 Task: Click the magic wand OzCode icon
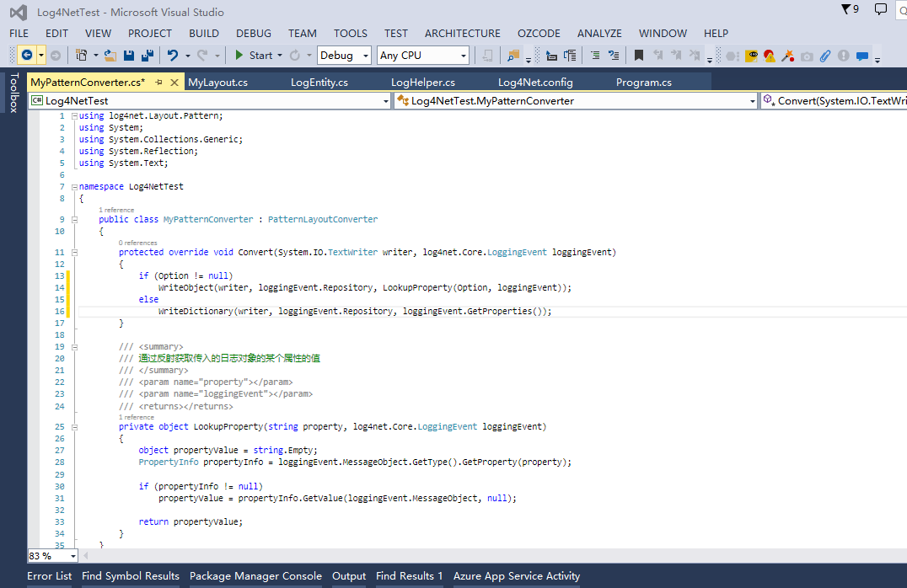pyautogui.click(x=788, y=56)
